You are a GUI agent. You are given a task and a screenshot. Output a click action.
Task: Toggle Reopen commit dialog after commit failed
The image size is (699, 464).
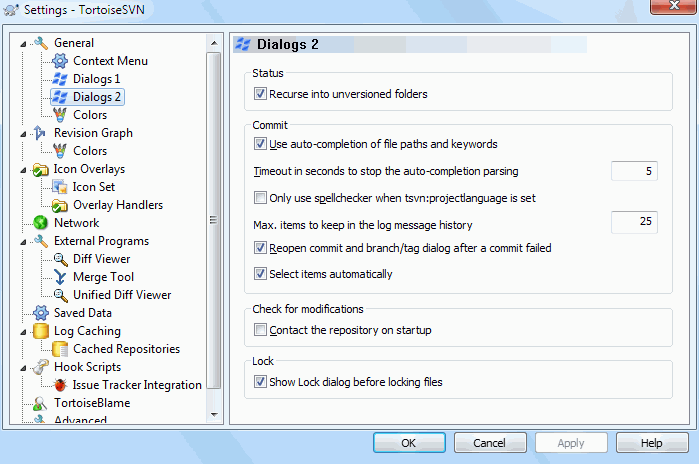point(260,247)
